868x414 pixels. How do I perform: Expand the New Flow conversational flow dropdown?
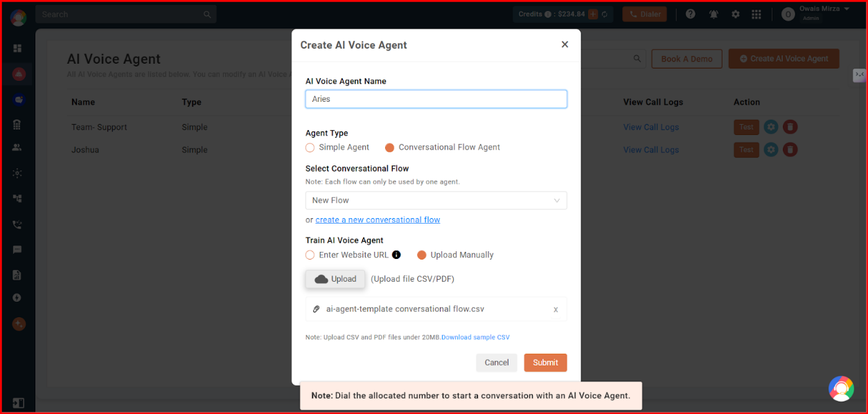click(x=436, y=200)
